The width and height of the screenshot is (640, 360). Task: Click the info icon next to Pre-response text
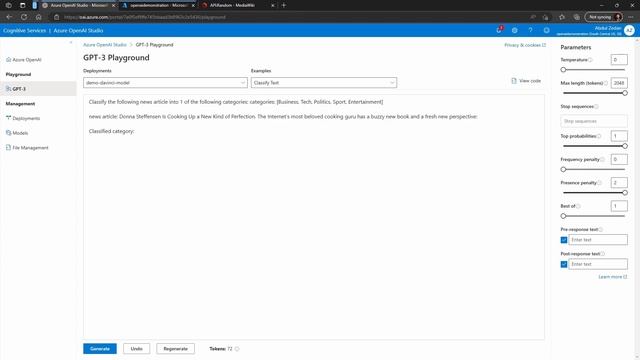pyautogui.click(x=601, y=229)
